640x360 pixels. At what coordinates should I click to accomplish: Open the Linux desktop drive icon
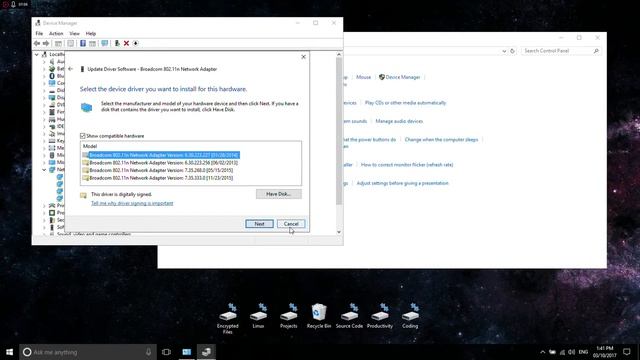[x=258, y=316]
